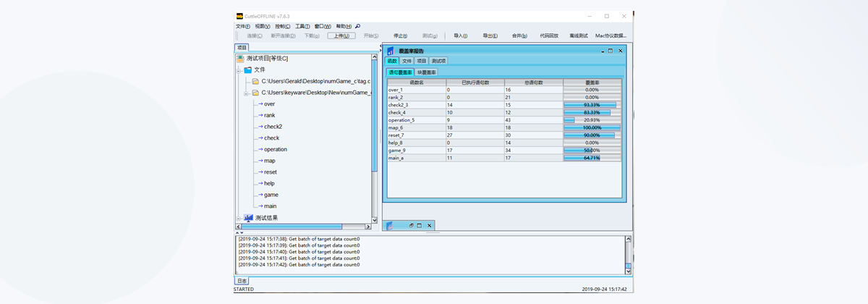Click the 导出(E) toolbar button
Screen dimensions: 868x304
pos(490,35)
